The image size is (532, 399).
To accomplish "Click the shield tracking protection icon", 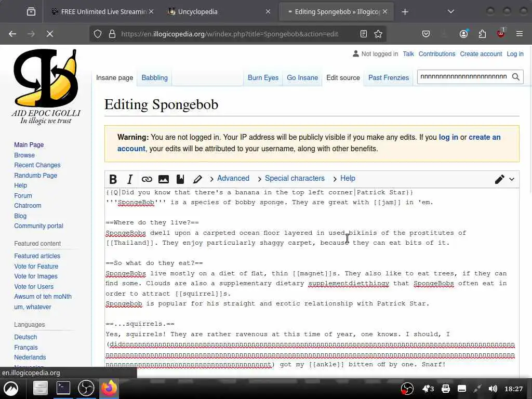I will (98, 34).
